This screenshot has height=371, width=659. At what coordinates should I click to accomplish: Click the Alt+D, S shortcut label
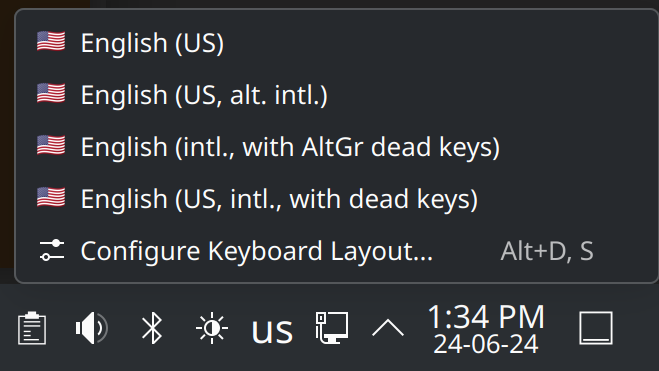click(547, 251)
